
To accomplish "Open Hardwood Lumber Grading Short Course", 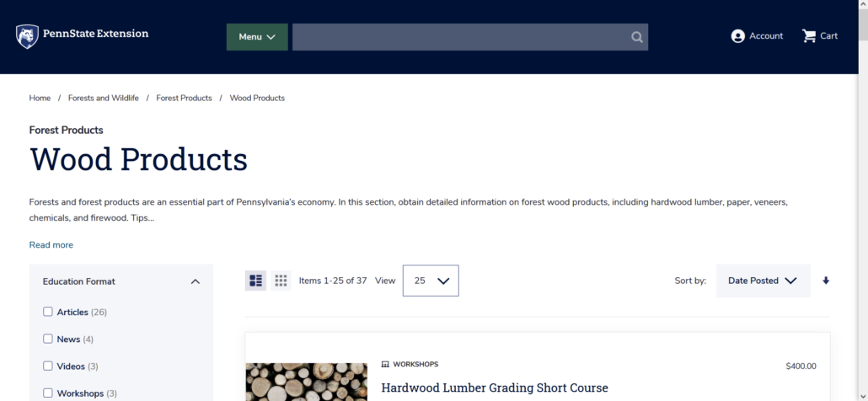I will coord(495,388).
